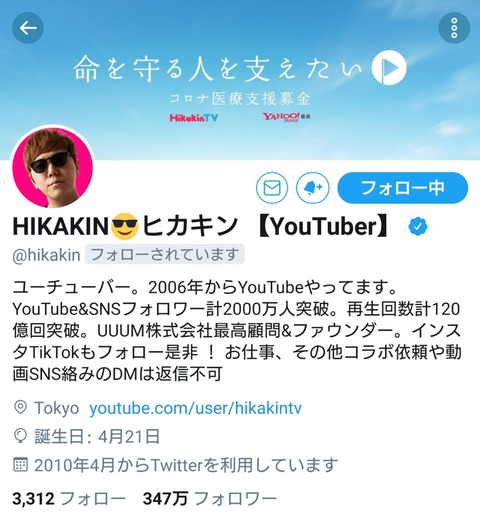Click the blue verified badge

(x=418, y=226)
